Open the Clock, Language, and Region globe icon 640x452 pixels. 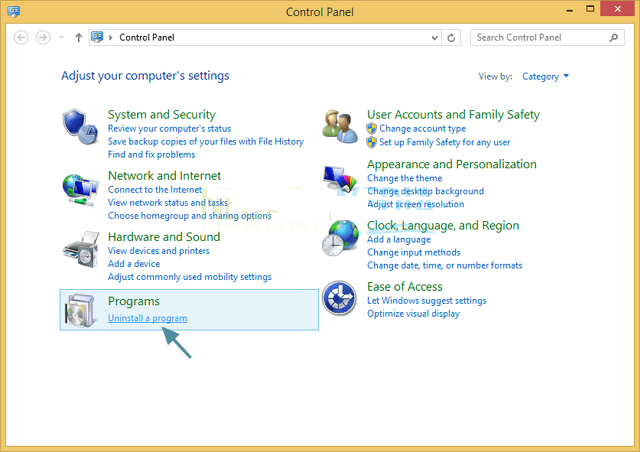pyautogui.click(x=340, y=238)
